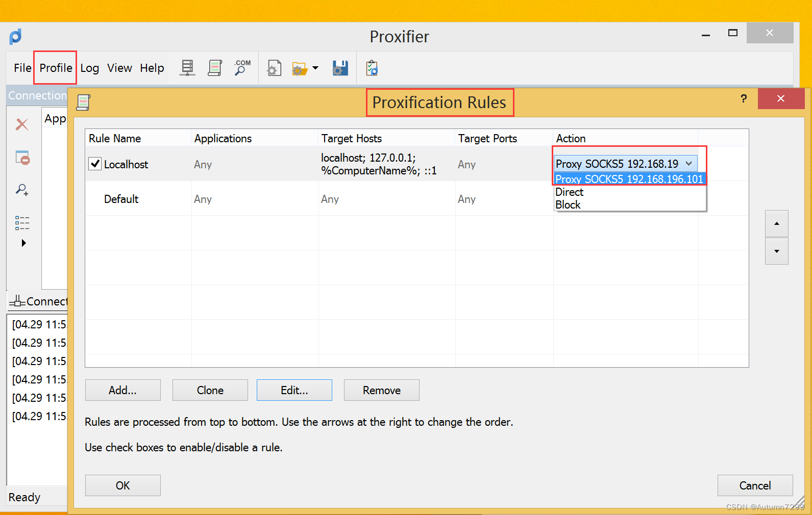Switch to the Connections tab in main window
The image size is (812, 515).
tap(39, 301)
